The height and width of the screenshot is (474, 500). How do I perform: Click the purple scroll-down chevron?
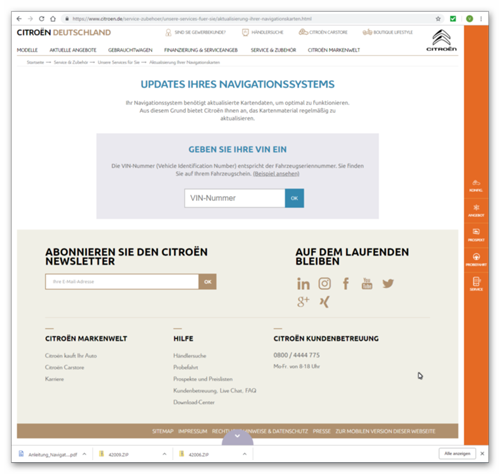237,436
